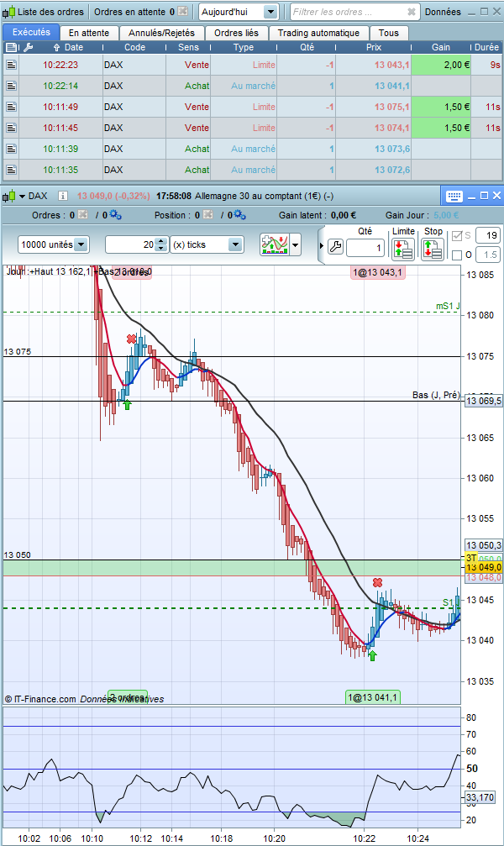Switch to the En attente tab
504x846 pixels.
click(x=89, y=33)
